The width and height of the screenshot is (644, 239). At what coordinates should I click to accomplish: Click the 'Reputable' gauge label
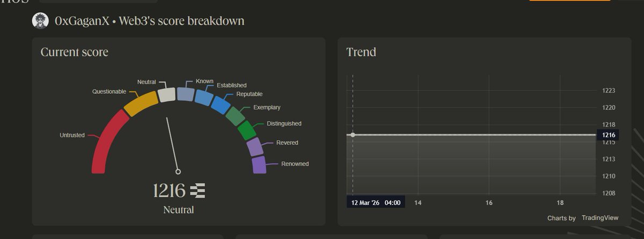[x=250, y=94]
